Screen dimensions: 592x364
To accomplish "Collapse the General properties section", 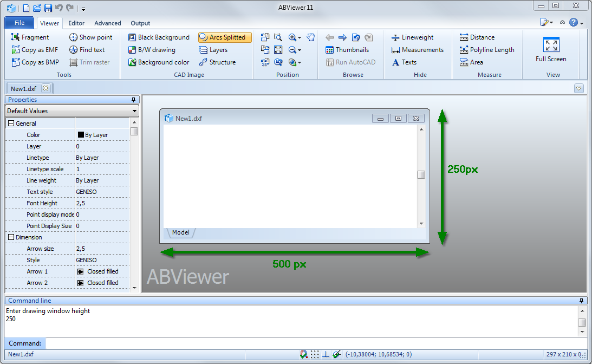I will click(11, 123).
